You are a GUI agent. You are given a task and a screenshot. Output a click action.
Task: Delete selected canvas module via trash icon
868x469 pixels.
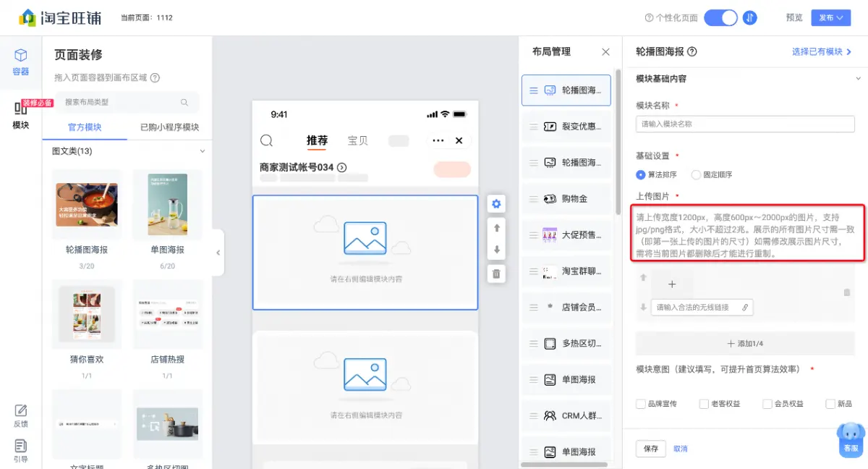[x=496, y=274]
